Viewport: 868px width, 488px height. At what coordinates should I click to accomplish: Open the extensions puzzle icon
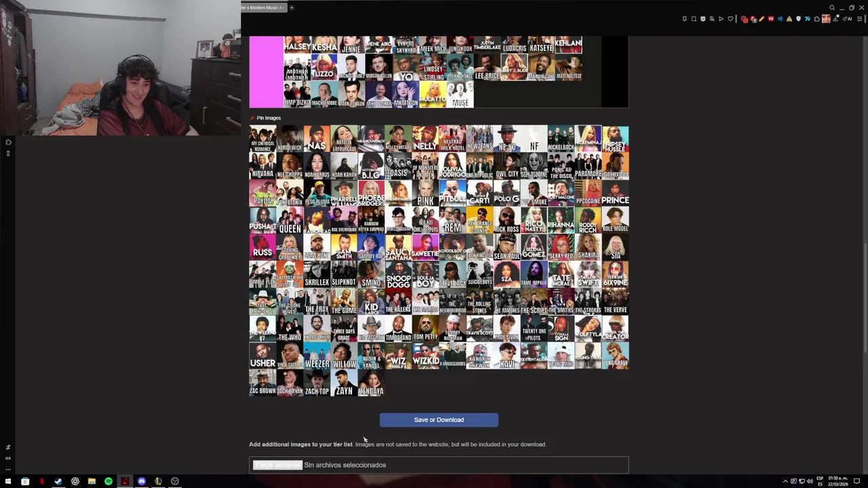pos(816,18)
